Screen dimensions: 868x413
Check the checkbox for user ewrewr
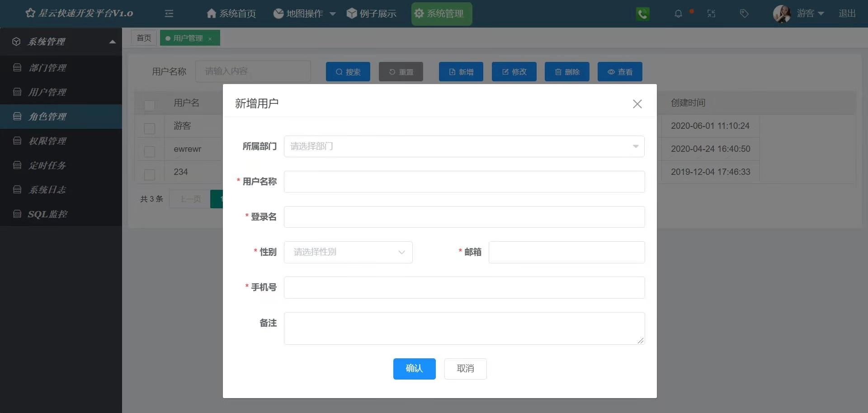[150, 152]
